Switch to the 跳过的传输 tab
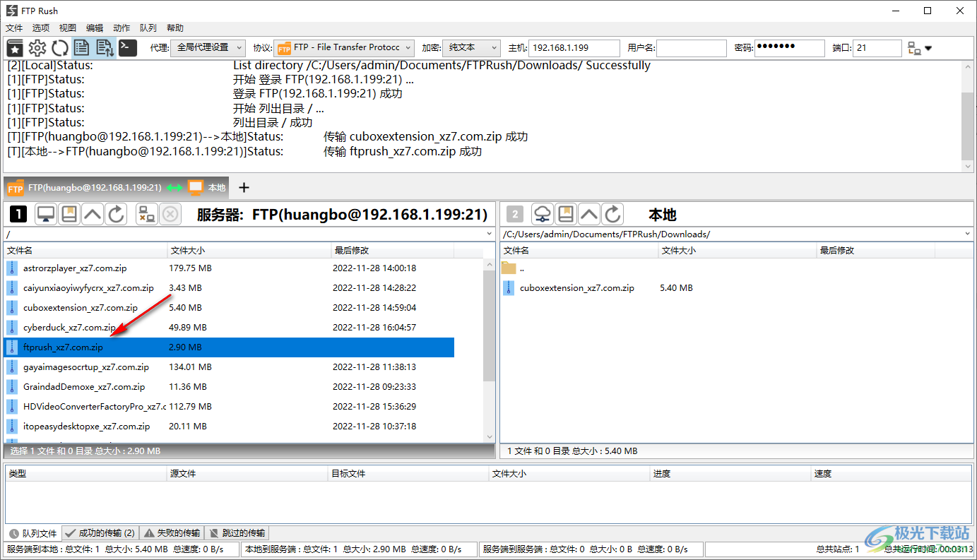Screen dimensions: 977x560 [237, 533]
